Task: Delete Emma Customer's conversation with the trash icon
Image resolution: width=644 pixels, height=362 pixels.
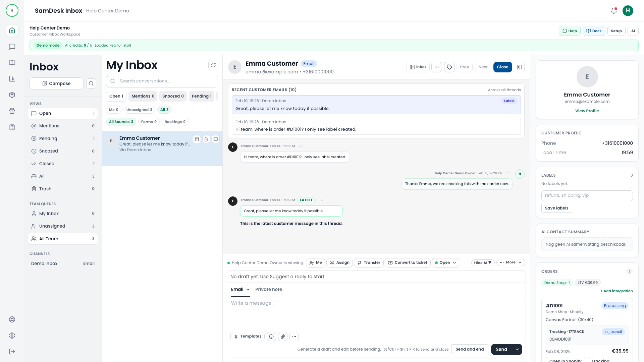Action: 206,139
